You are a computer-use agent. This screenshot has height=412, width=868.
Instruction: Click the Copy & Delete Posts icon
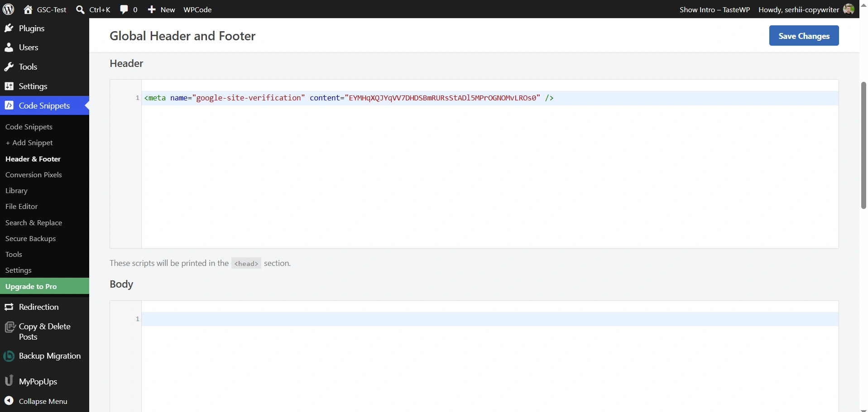[x=10, y=327]
